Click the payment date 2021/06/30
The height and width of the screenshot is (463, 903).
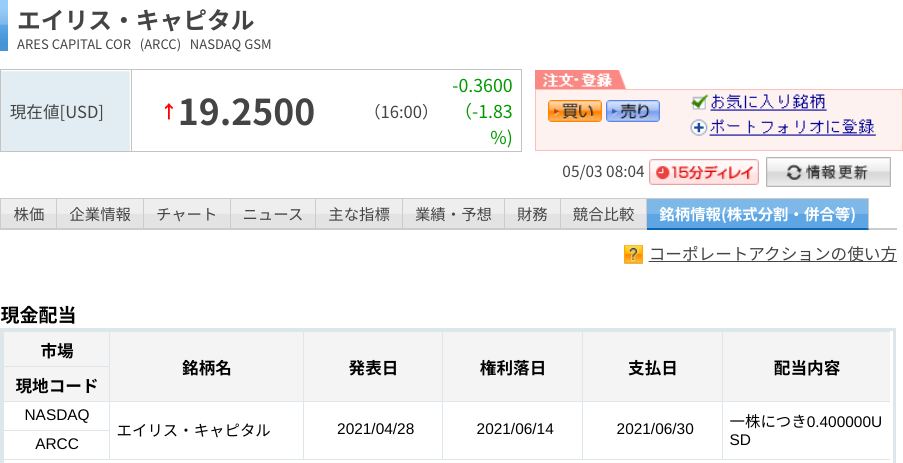(x=655, y=429)
